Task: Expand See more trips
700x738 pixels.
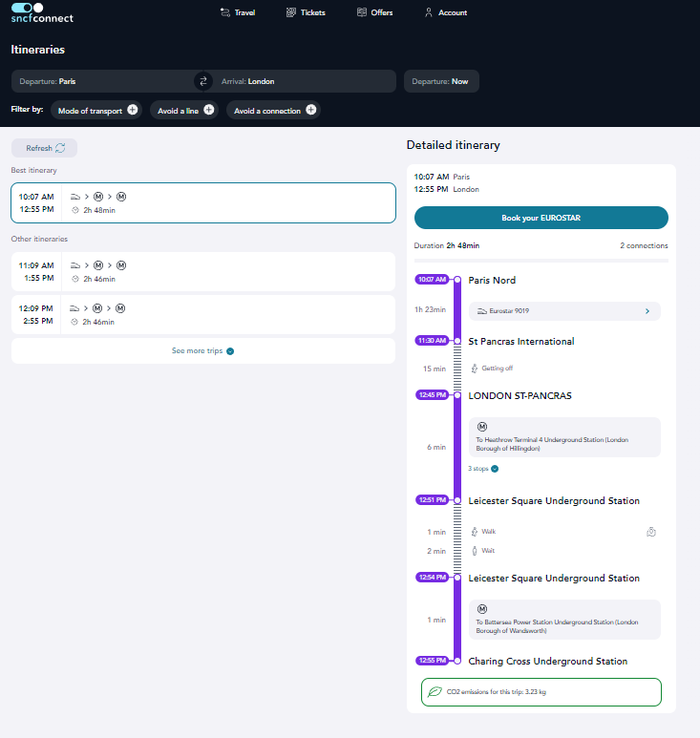Action: click(202, 350)
